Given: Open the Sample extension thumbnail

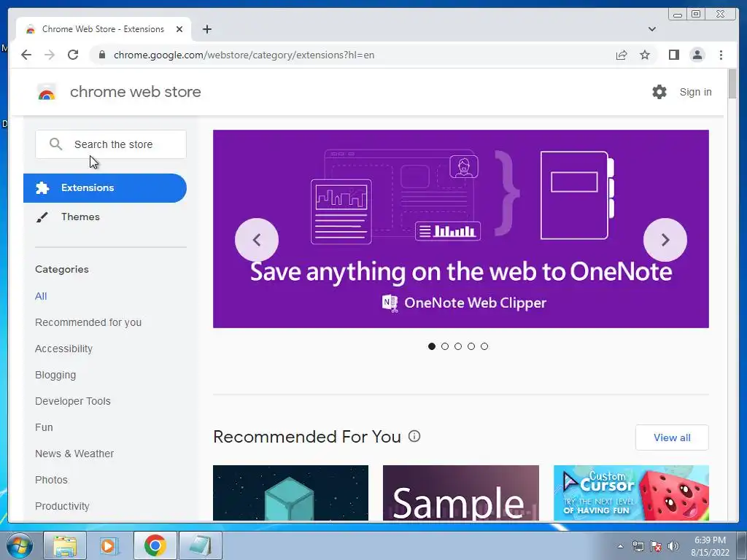Looking at the screenshot, I should coord(461,493).
